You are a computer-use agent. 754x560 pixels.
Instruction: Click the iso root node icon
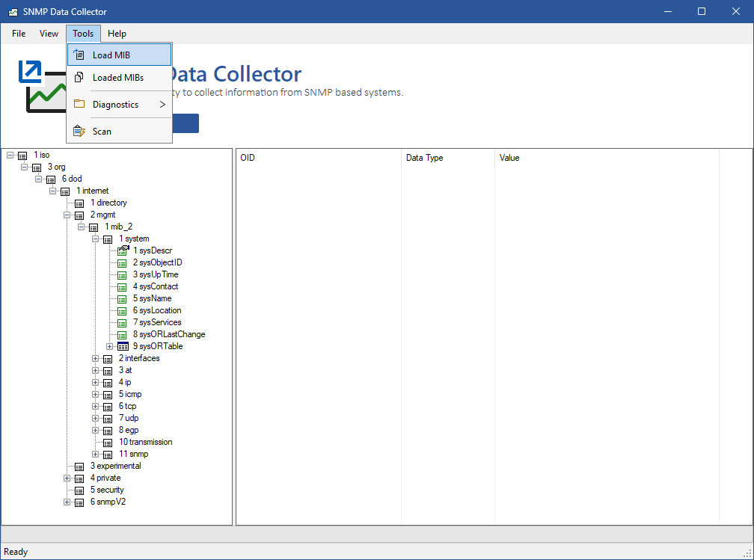point(23,155)
